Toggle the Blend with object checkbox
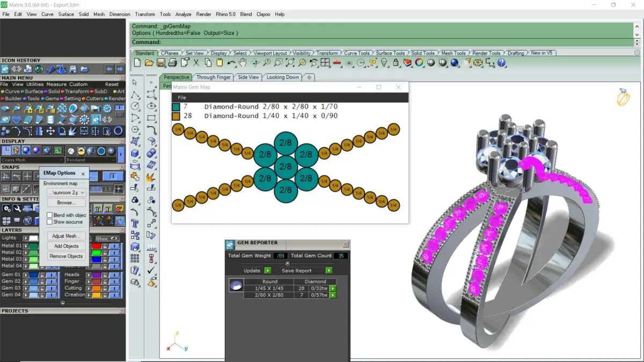 tap(49, 215)
